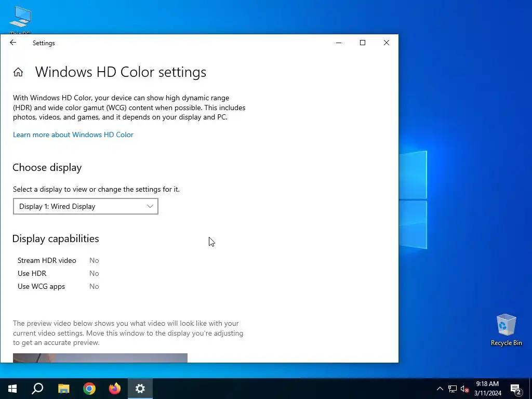Screen dimensions: 532x399
Task: Click the No value beside Use HDR
Action: tap(94, 273)
